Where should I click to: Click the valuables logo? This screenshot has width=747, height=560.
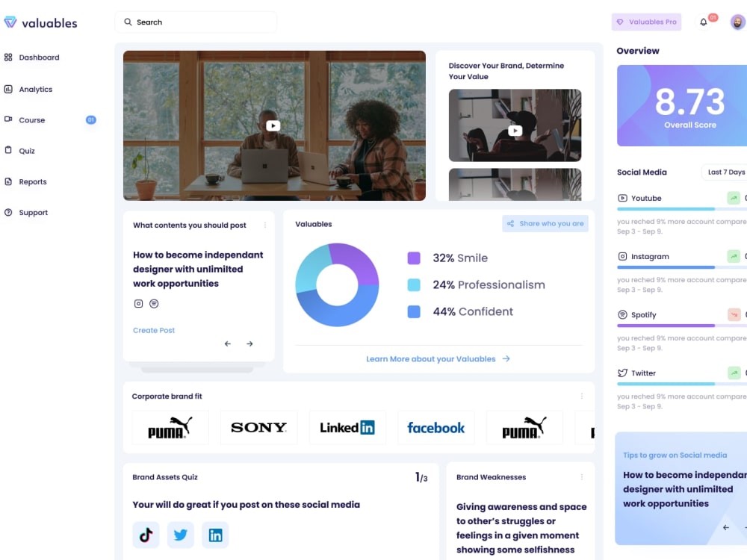40,22
